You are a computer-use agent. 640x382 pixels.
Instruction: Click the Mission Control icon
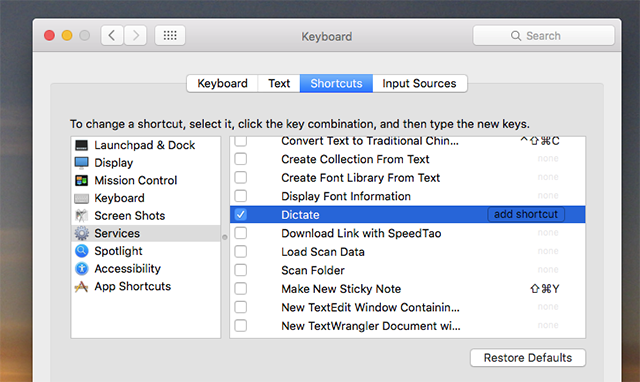point(82,180)
